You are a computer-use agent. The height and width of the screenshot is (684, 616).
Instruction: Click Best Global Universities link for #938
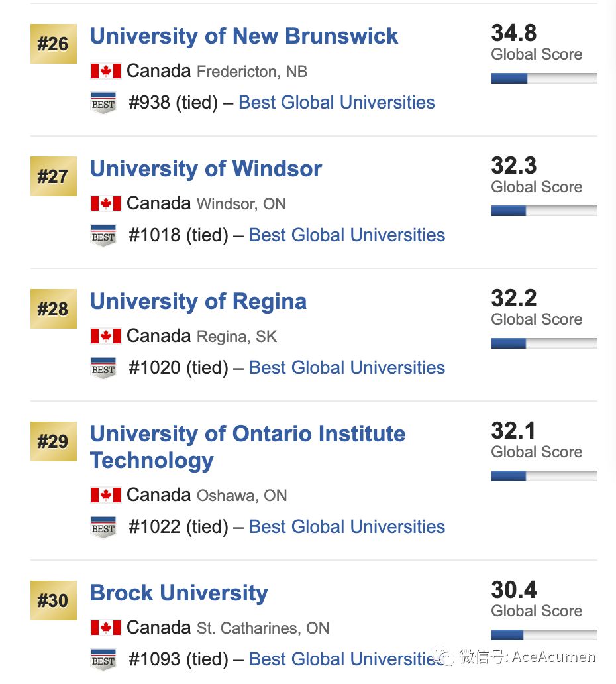[336, 103]
